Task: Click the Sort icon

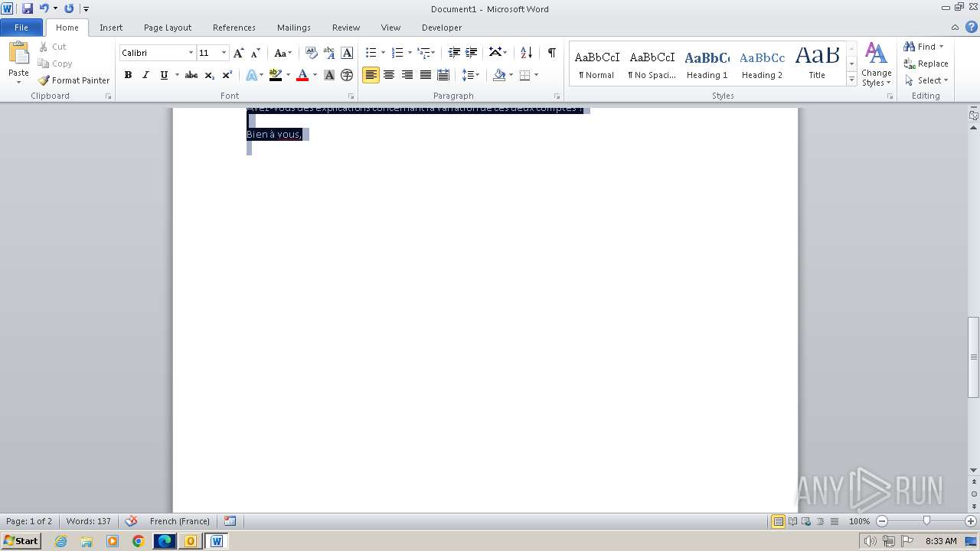Action: tap(526, 53)
